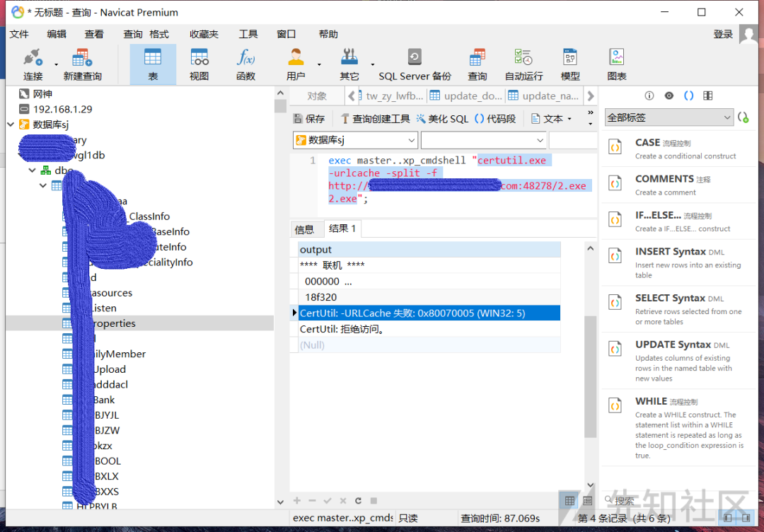Switch to form view icon
Screen dimensions: 764x532
(587, 501)
